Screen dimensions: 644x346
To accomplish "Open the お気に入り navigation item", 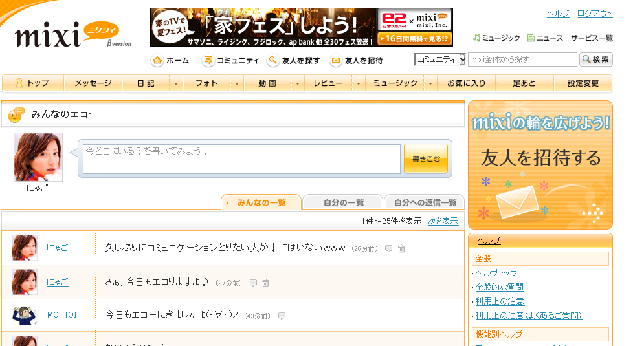I will tap(467, 83).
